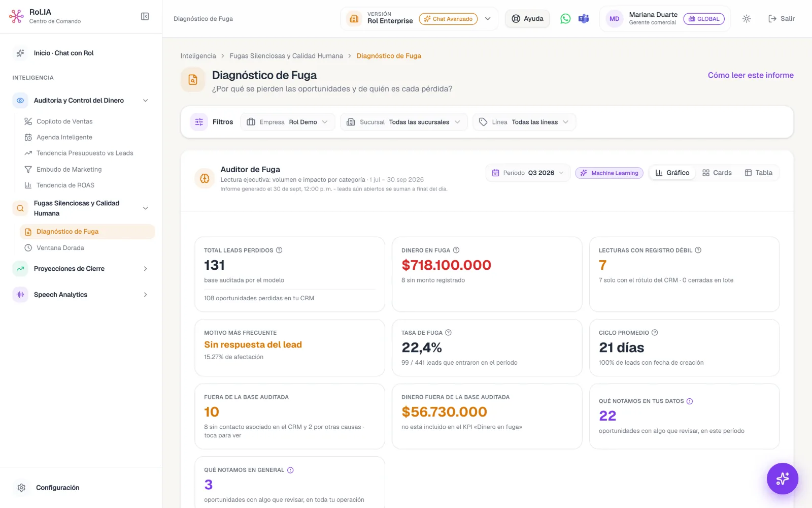The height and width of the screenshot is (508, 812).
Task: Open WhatsApp icon in header
Action: point(565,19)
